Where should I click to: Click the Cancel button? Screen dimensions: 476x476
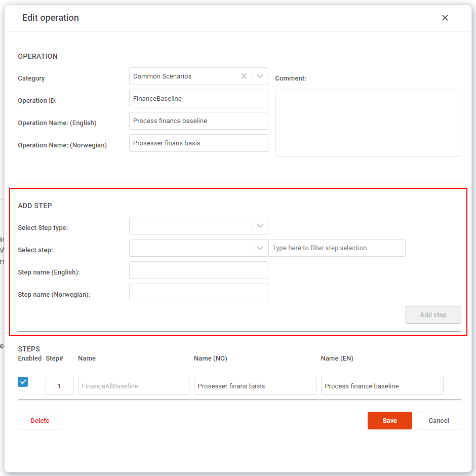tap(439, 420)
